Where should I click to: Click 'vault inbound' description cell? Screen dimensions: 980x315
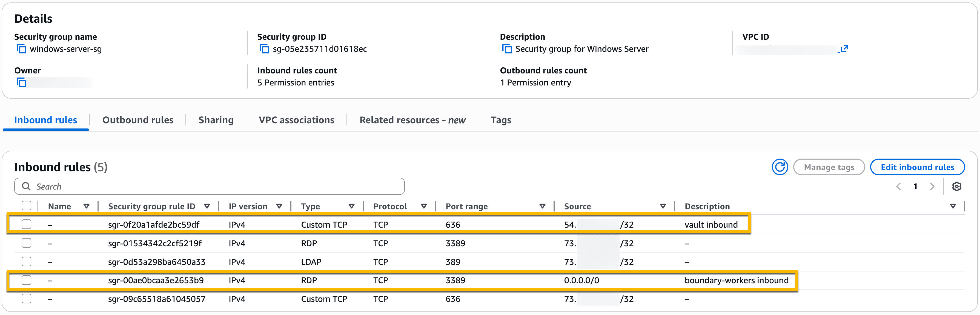point(711,224)
